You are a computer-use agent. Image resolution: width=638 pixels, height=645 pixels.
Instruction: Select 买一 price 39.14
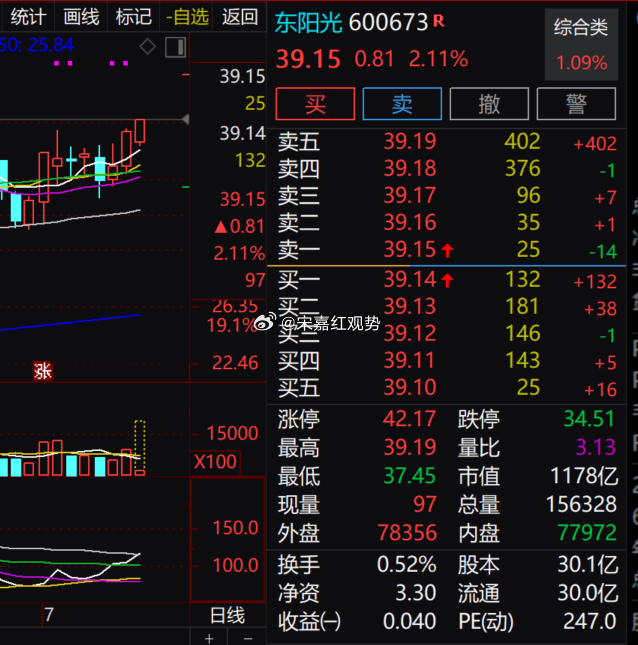pyautogui.click(x=410, y=279)
